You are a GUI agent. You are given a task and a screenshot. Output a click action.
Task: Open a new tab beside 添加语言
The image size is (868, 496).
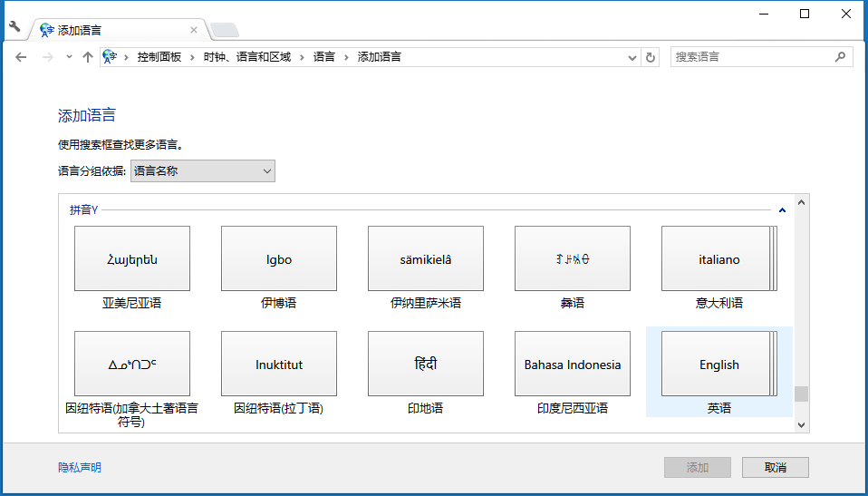coord(224,30)
